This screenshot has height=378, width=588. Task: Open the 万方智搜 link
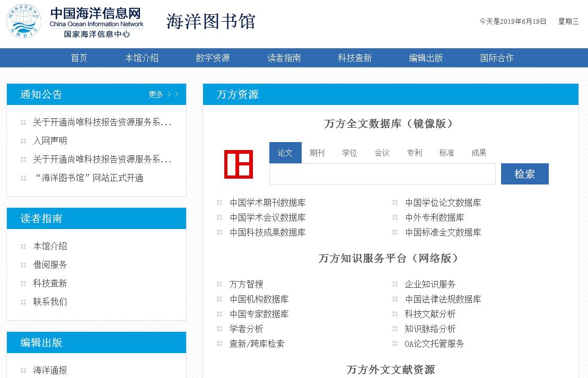(x=246, y=284)
